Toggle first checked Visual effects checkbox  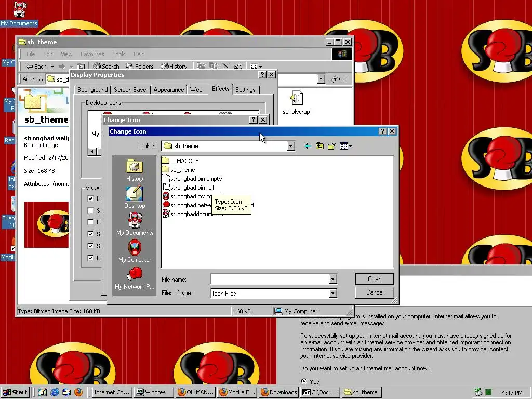point(90,199)
